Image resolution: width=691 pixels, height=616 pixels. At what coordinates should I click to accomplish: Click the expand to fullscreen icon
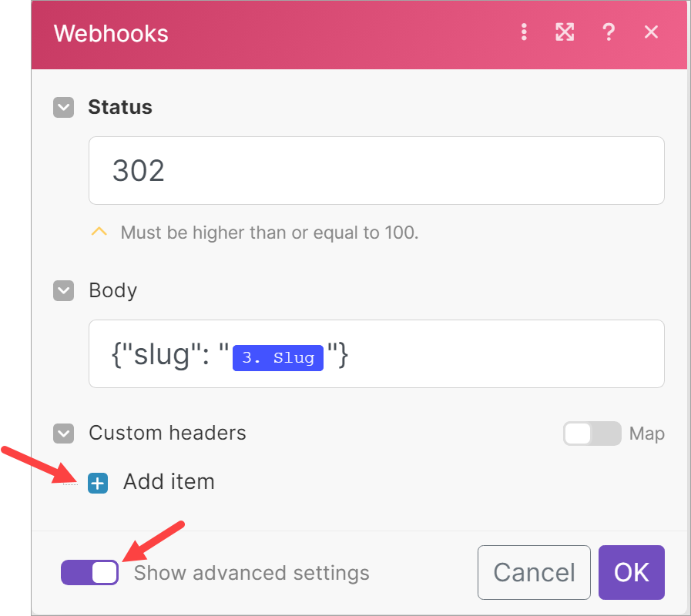click(565, 32)
